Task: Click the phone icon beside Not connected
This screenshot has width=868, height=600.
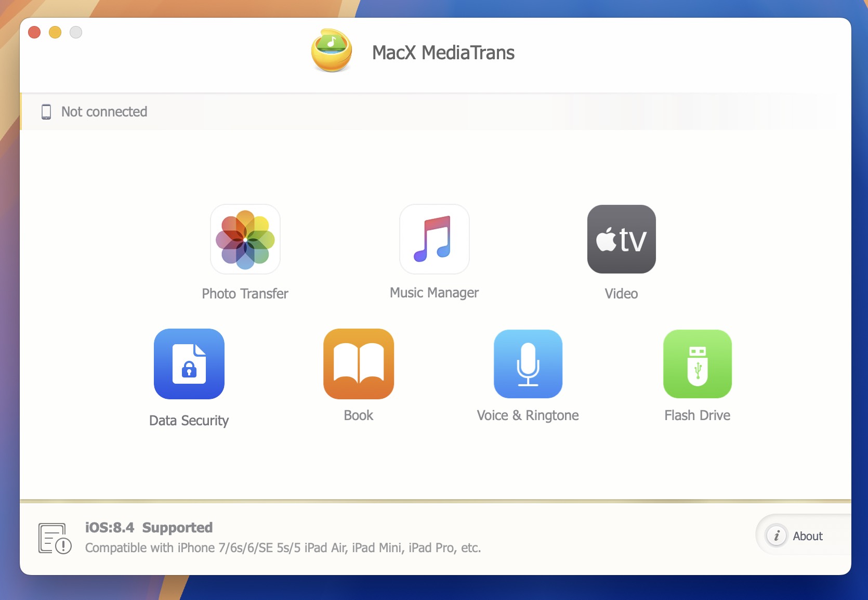Action: (x=46, y=112)
